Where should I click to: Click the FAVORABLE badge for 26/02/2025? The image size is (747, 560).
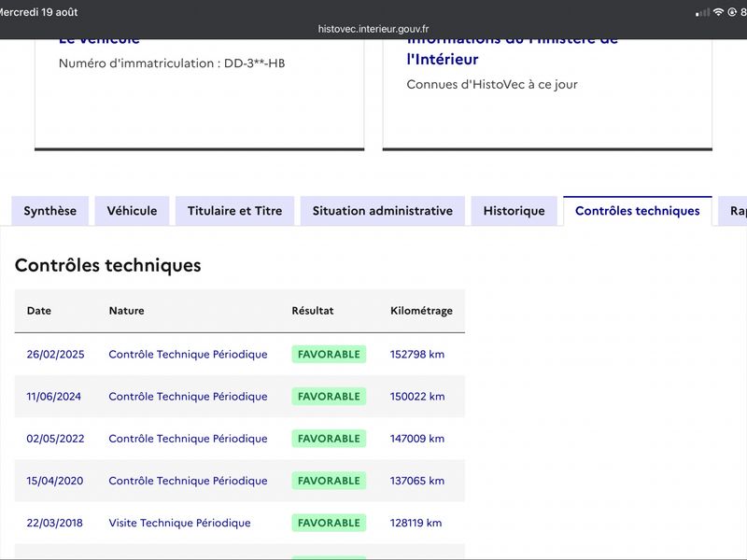click(x=329, y=355)
